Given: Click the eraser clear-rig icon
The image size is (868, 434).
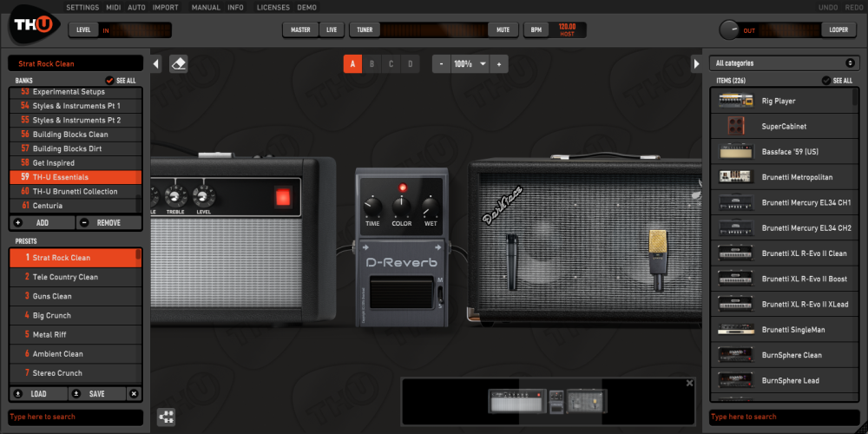Looking at the screenshot, I should pyautogui.click(x=178, y=64).
